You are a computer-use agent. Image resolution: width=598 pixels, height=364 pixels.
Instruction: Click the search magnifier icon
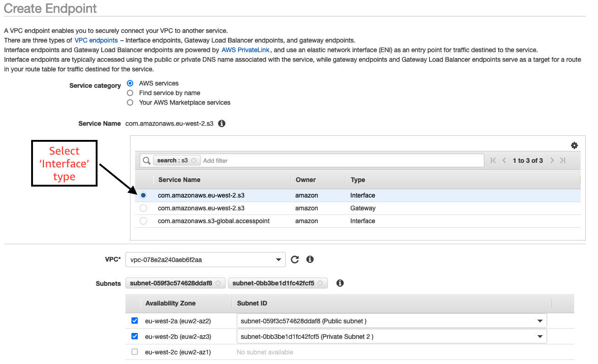146,160
